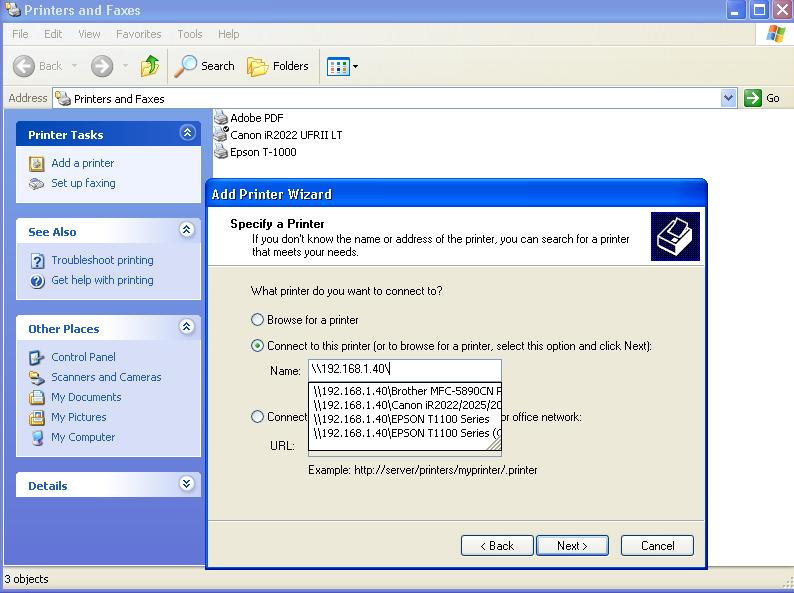Click the Scanners and Cameras icon

36,377
